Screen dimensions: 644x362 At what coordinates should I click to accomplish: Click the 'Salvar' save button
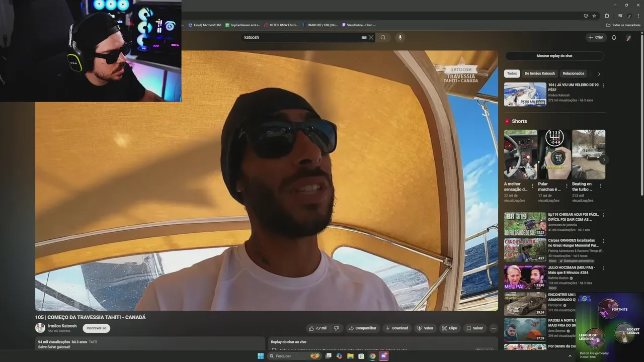pos(474,328)
